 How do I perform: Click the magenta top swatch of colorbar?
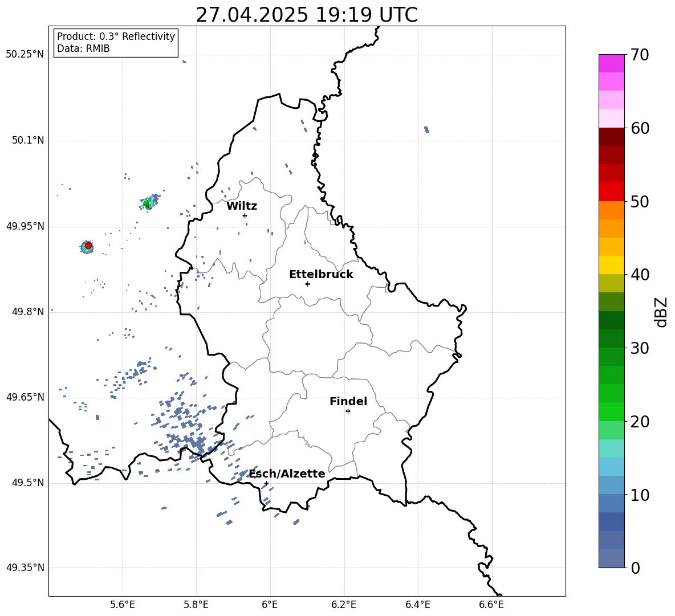click(611, 63)
